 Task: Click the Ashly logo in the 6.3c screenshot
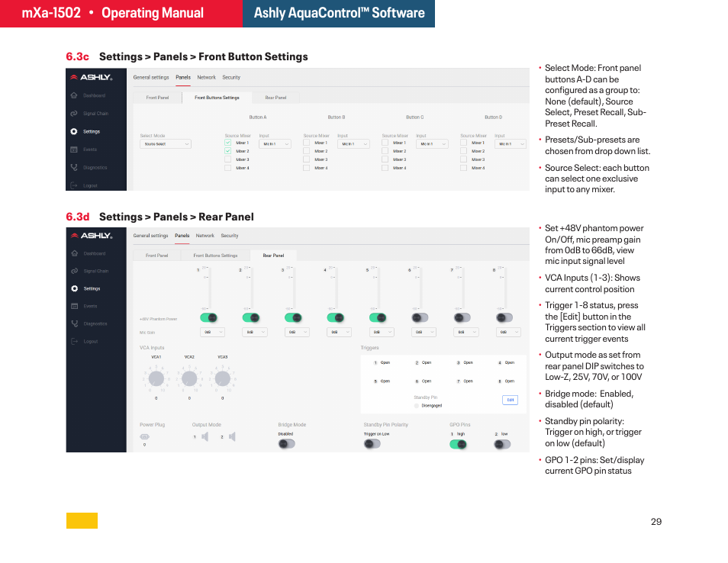[x=92, y=77]
